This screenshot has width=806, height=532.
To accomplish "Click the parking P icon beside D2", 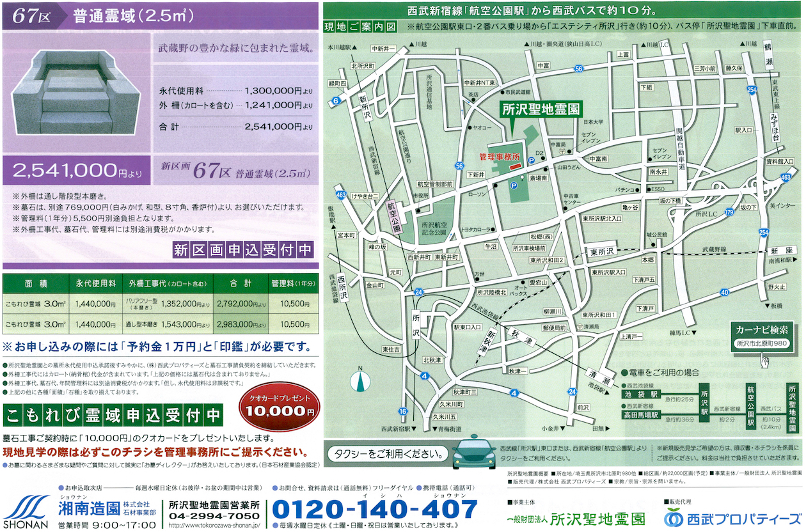I will [x=531, y=160].
